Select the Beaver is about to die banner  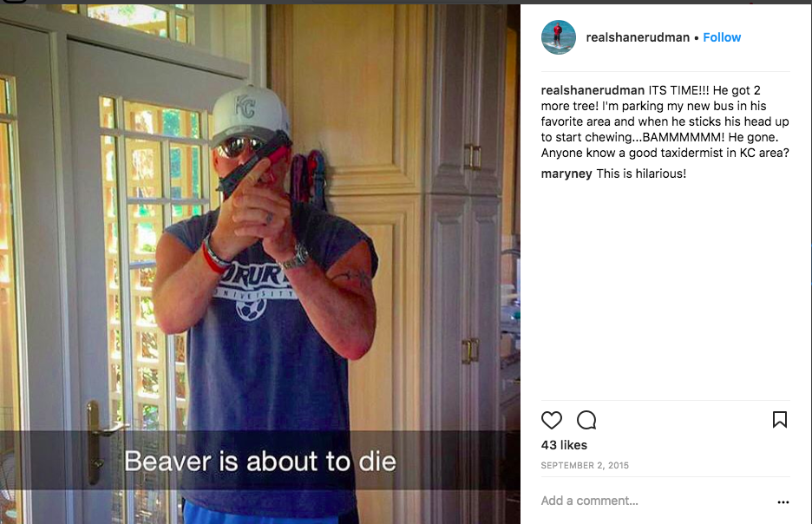260,461
